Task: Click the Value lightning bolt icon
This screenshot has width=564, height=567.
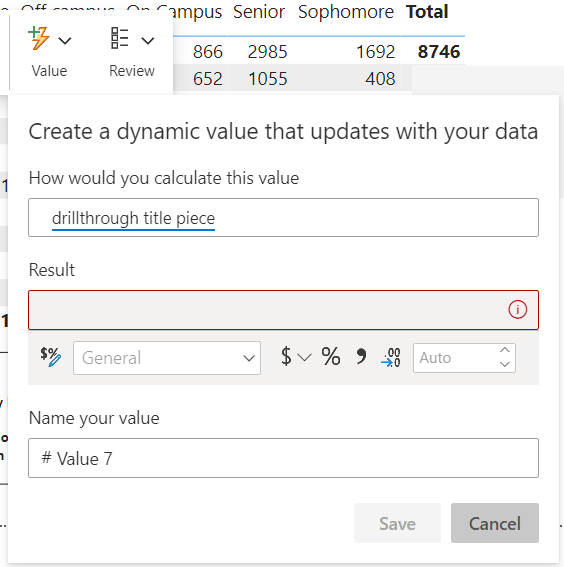Action: point(39,38)
